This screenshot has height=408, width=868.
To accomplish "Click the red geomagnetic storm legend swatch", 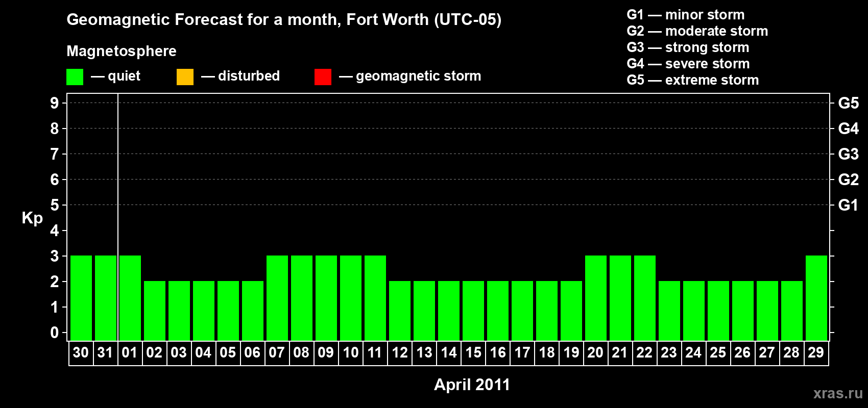I will point(323,77).
